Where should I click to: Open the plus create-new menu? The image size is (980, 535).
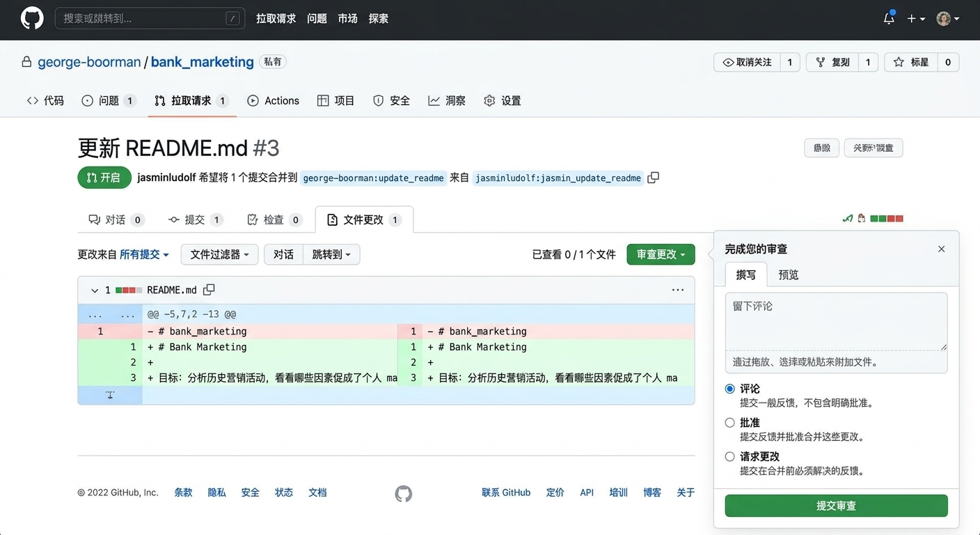pyautogui.click(x=916, y=19)
